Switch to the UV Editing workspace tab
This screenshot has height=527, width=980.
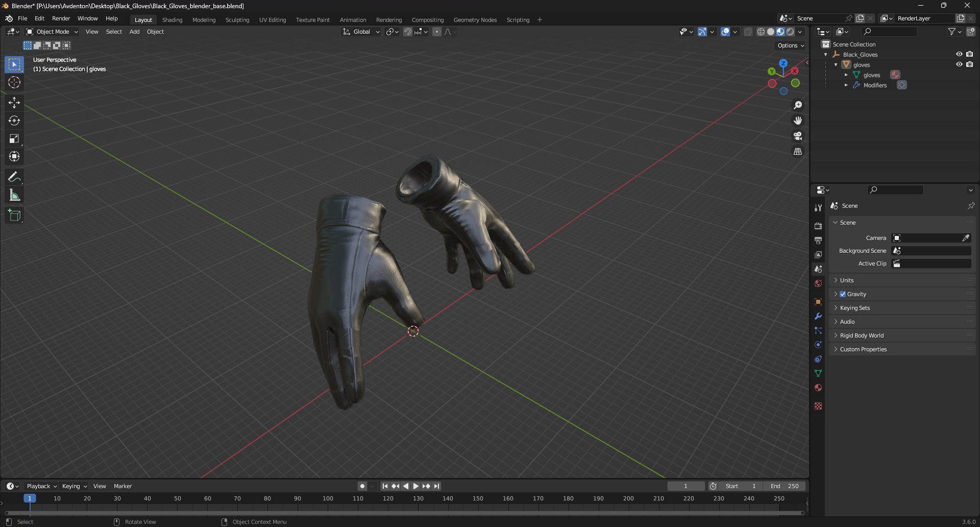273,20
